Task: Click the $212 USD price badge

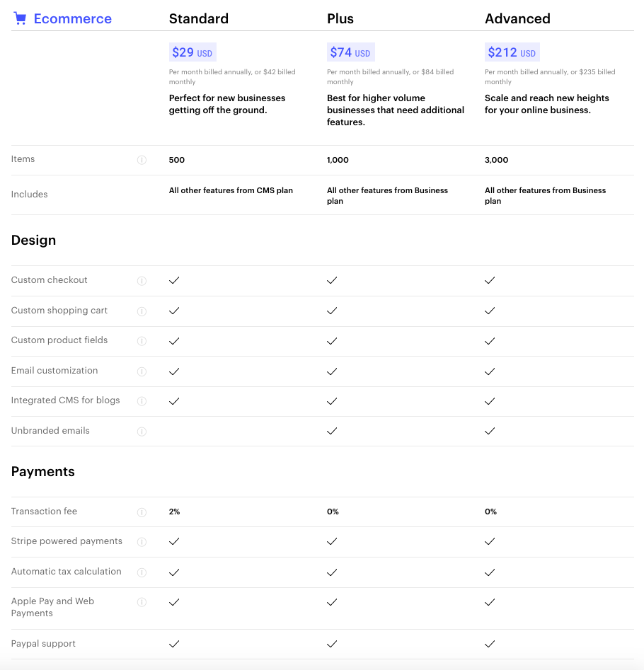Action: (x=512, y=52)
